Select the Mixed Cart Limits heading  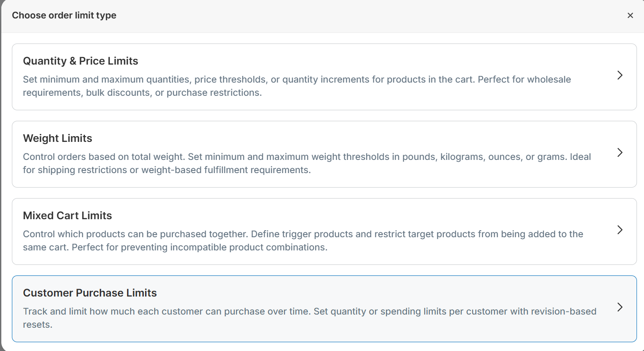(x=67, y=216)
